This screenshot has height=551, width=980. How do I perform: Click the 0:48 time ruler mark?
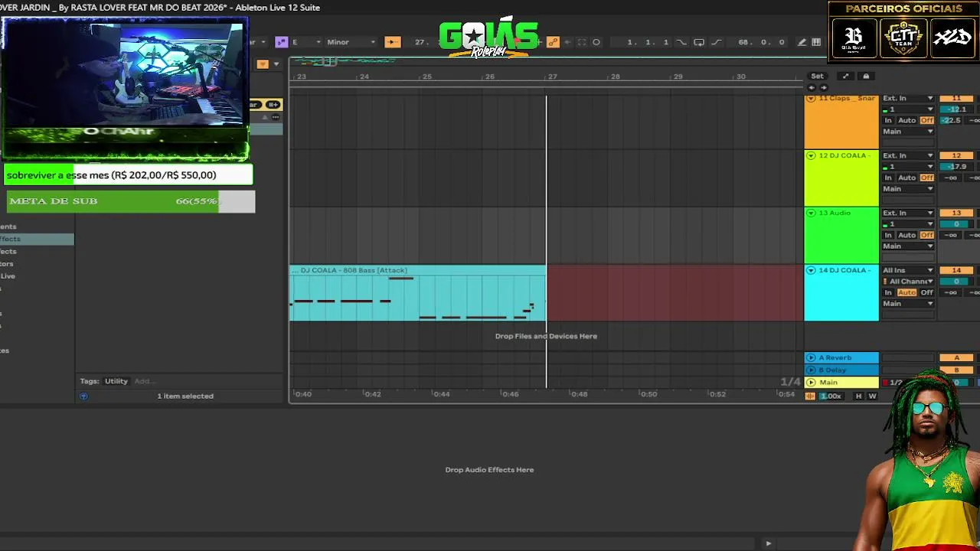(580, 394)
